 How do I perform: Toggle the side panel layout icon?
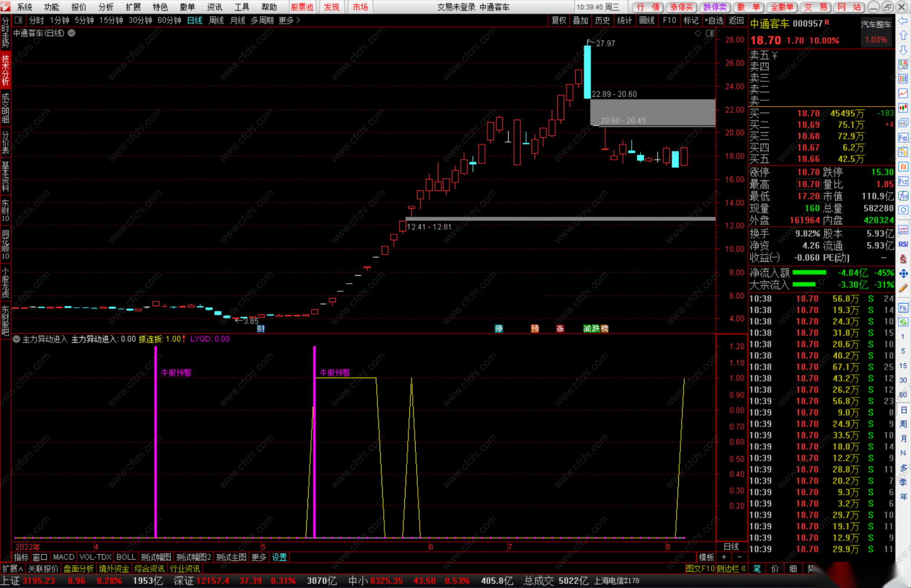[x=710, y=33]
